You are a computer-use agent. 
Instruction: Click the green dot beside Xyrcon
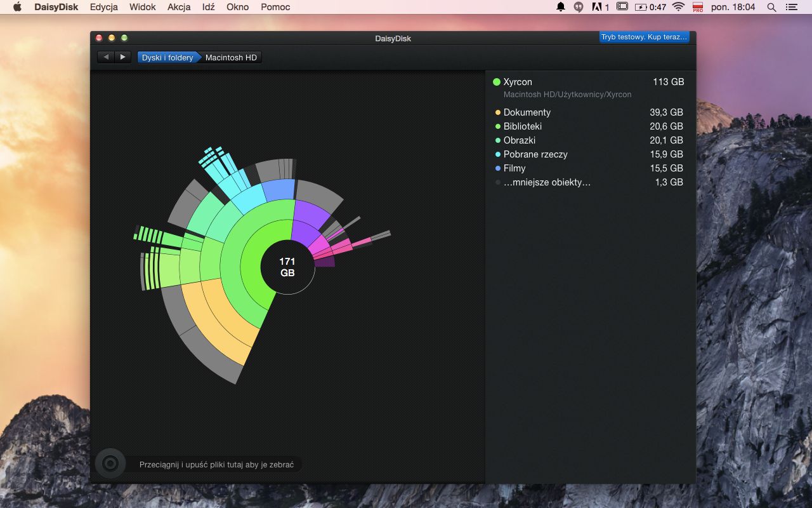click(x=497, y=82)
